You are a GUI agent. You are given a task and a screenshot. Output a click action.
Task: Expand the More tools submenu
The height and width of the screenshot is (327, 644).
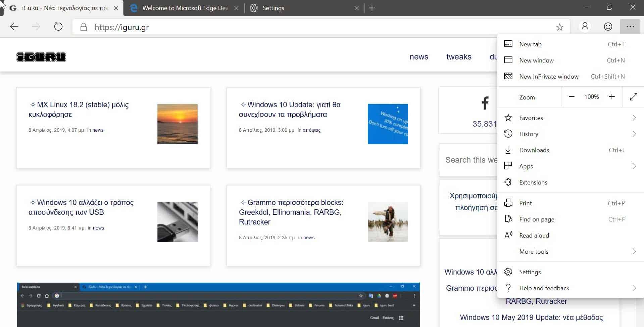pos(571,251)
